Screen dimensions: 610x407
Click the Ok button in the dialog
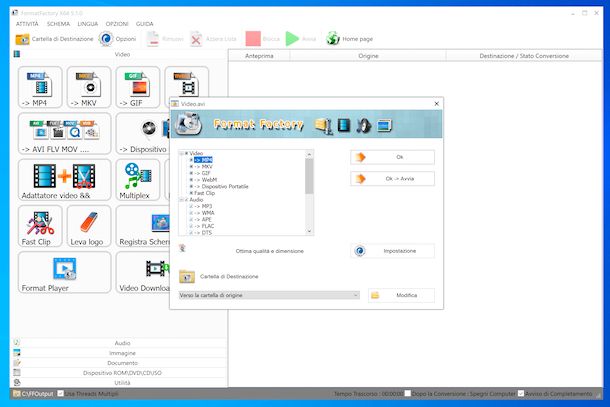tap(392, 157)
